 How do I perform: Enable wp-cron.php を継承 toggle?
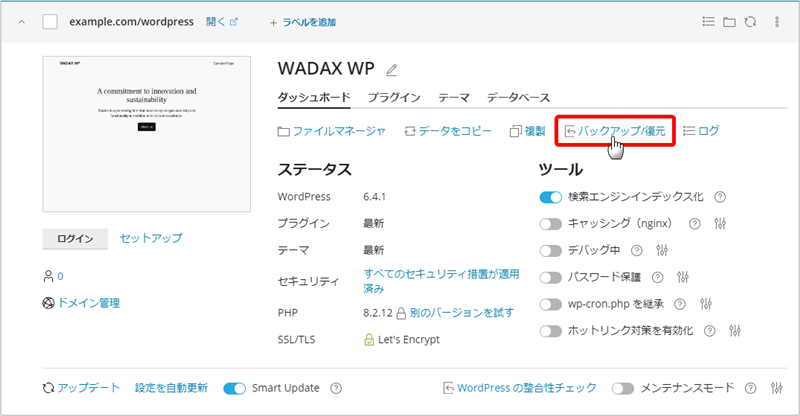[551, 305]
